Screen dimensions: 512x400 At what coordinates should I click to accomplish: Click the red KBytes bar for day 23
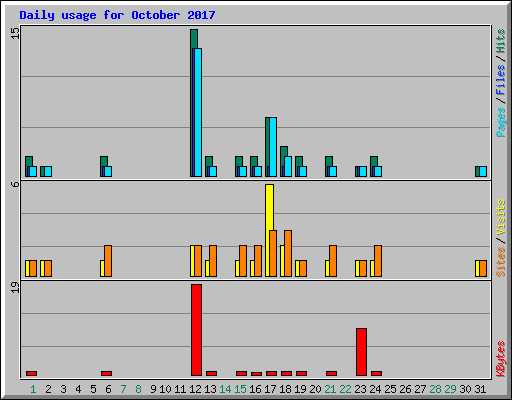point(361,352)
